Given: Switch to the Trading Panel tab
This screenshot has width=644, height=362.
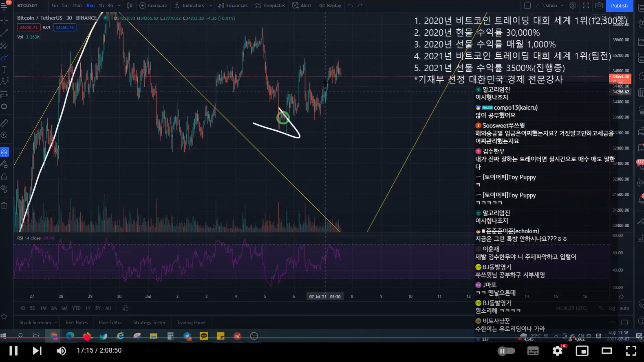Looking at the screenshot, I should (x=191, y=323).
